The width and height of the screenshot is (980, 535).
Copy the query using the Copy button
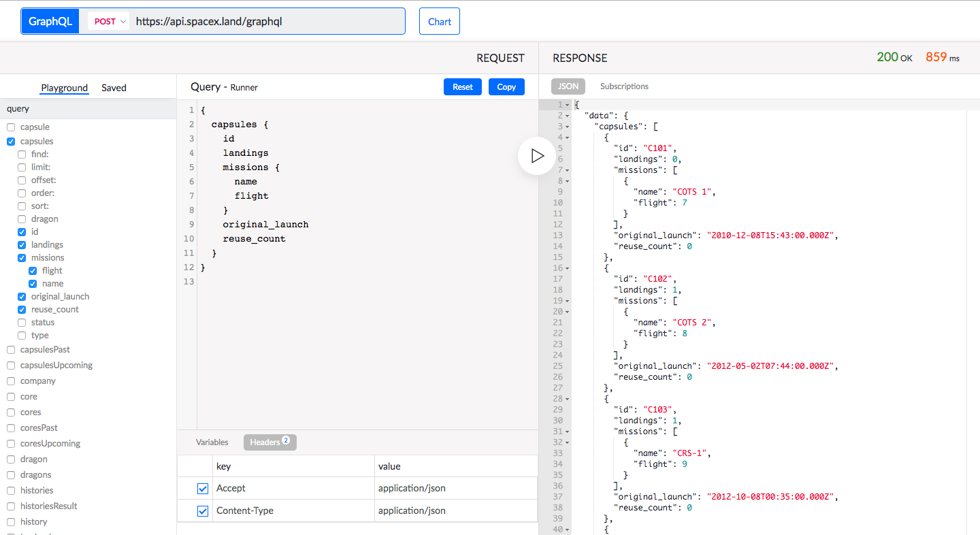506,86
